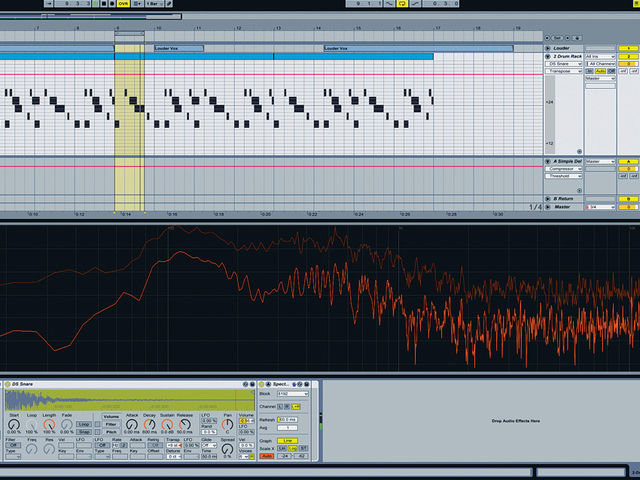
Task: Select the Auto monitor button
Action: point(600,71)
